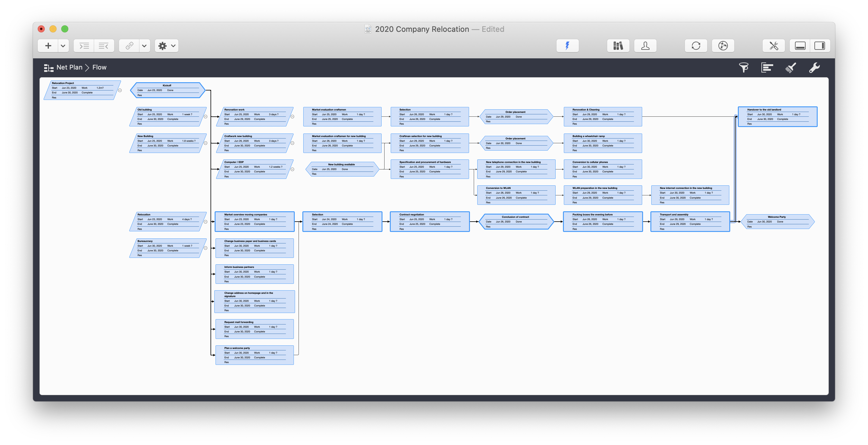Select Change address on homepage activity
Screen dimensions: 868x445
point(254,301)
